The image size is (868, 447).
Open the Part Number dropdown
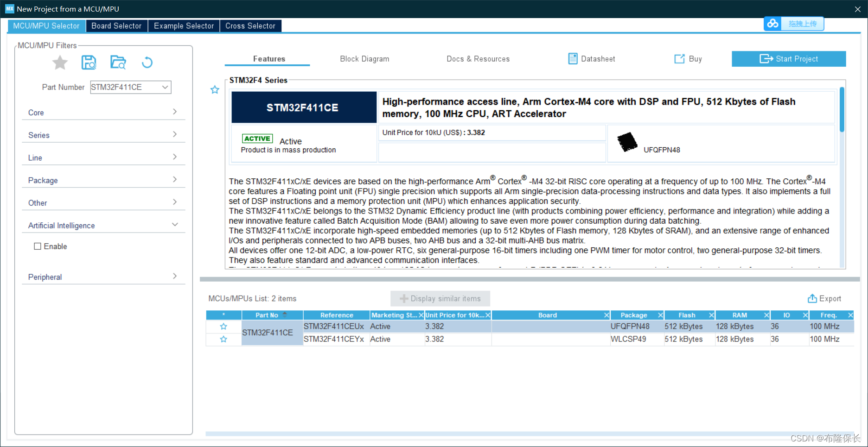point(165,87)
